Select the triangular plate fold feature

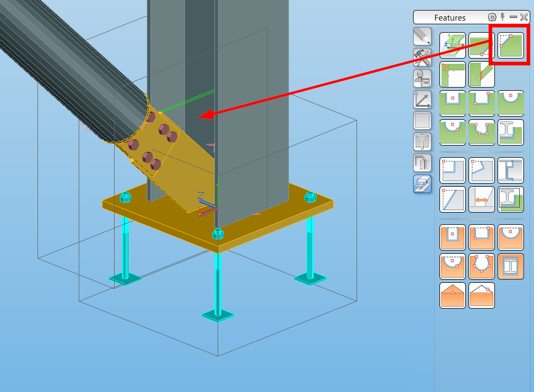click(453, 295)
